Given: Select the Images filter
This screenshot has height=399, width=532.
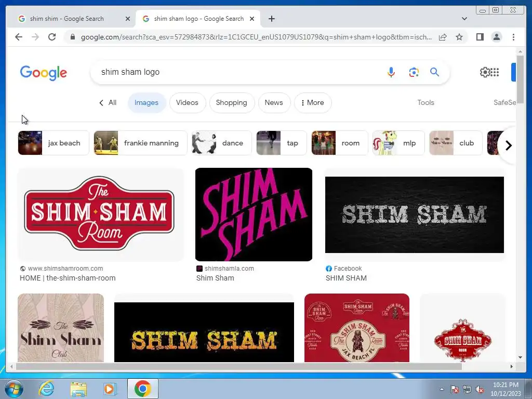Looking at the screenshot, I should tap(147, 102).
